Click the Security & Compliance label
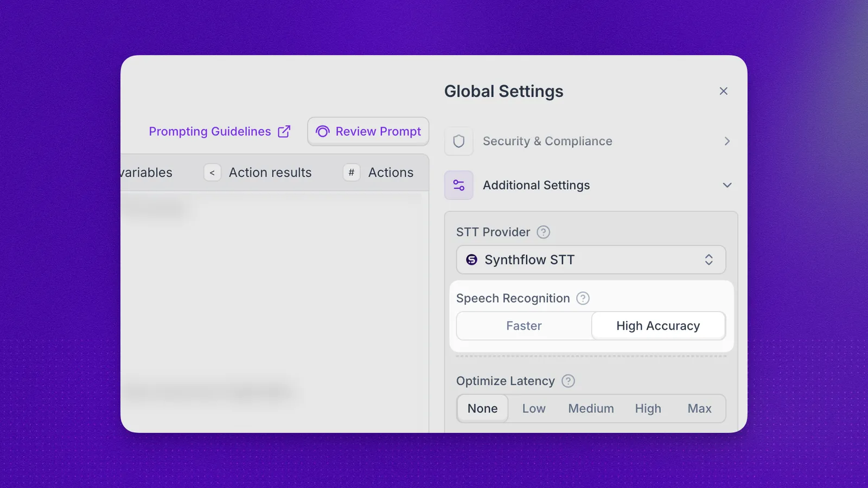This screenshot has height=488, width=868. (x=547, y=141)
